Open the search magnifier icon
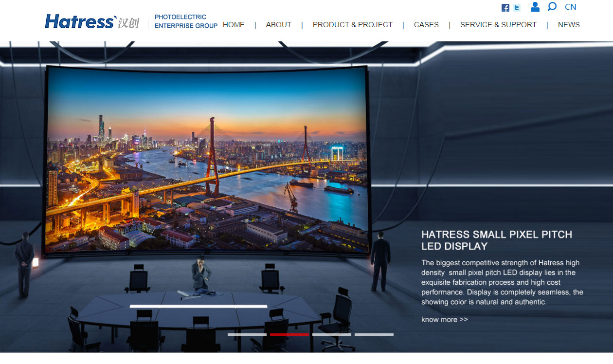This screenshot has width=613, height=364. (x=552, y=7)
